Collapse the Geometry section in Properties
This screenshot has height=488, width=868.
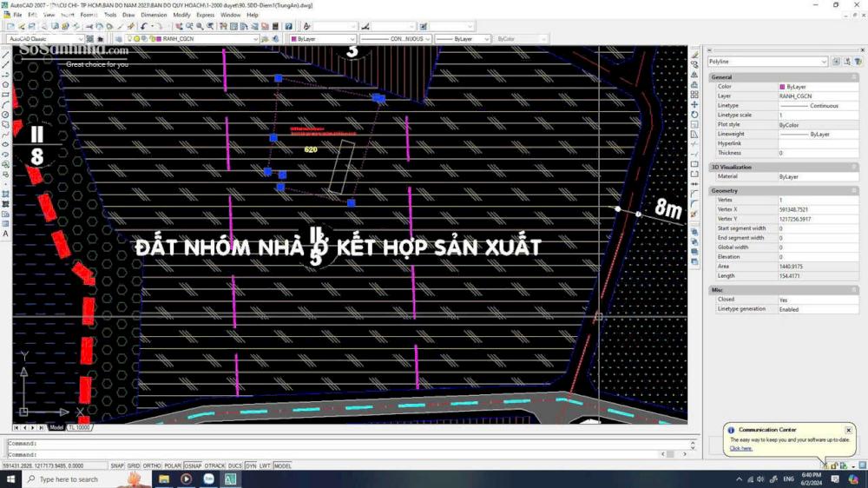[854, 191]
